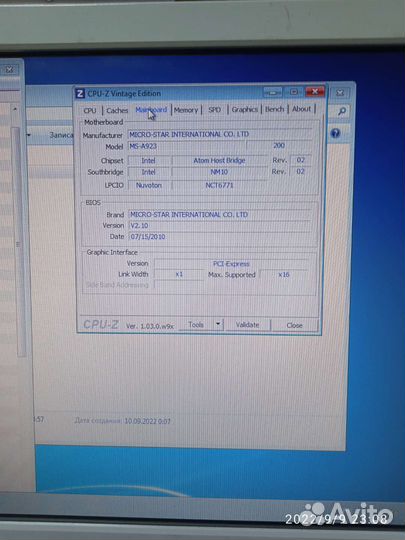Minimize the CPU-Z window
The image size is (405, 540).
(272, 92)
